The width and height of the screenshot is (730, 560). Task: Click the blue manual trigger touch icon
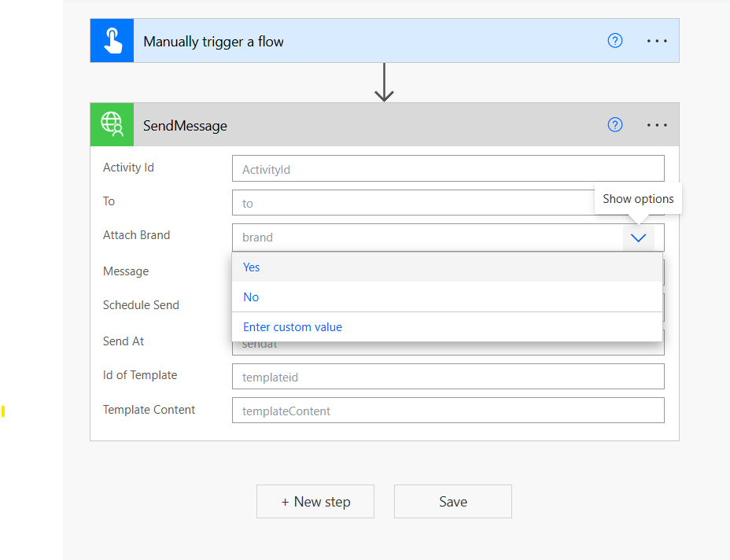tap(112, 41)
